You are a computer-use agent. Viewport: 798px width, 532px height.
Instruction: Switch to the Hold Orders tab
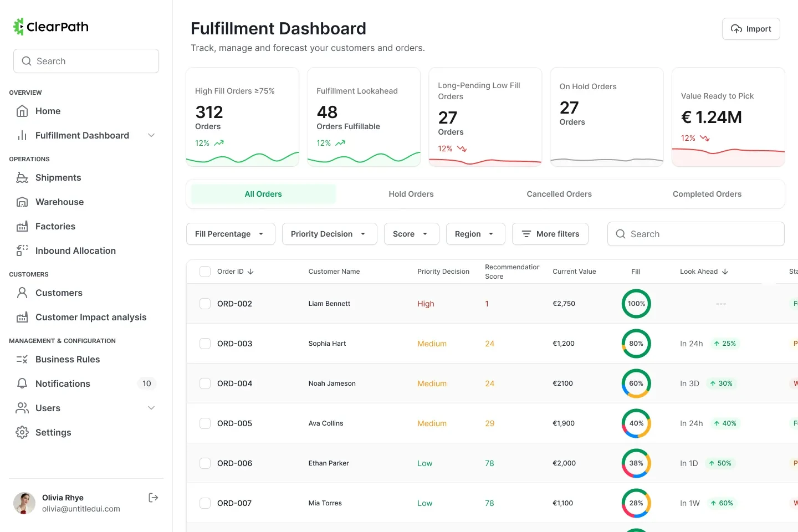[x=411, y=194]
